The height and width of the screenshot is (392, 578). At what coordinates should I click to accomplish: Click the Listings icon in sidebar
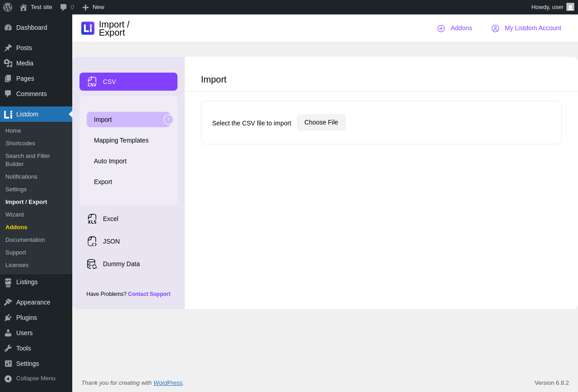8,282
